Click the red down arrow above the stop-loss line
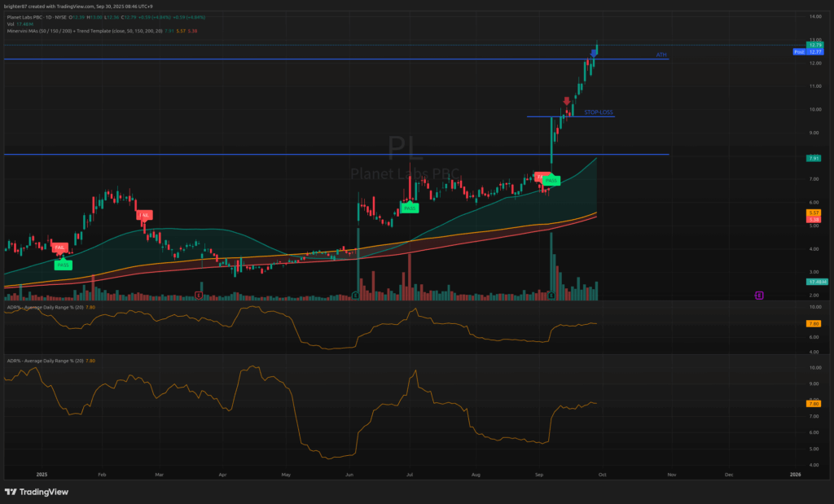This screenshot has height=504, width=834. click(567, 101)
